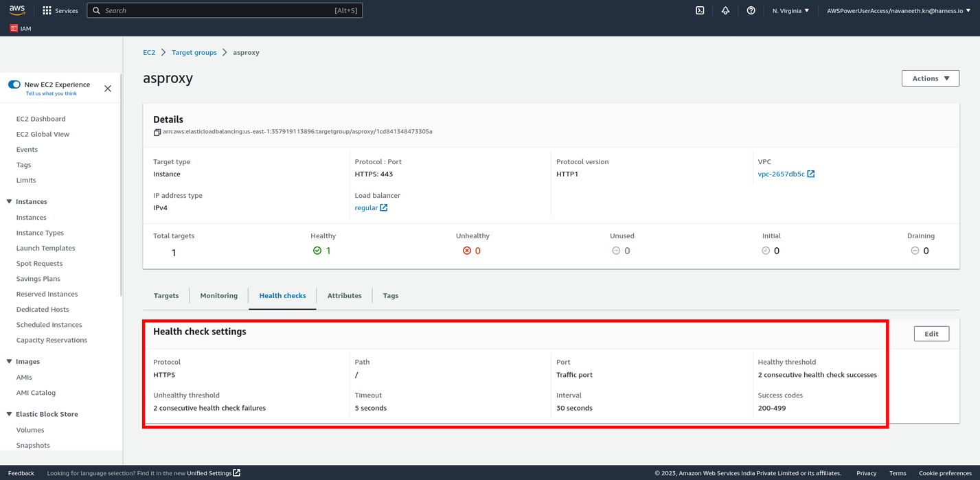Close the New EC2 Experience banner
Viewport: 980px width, 480px height.
(108, 89)
